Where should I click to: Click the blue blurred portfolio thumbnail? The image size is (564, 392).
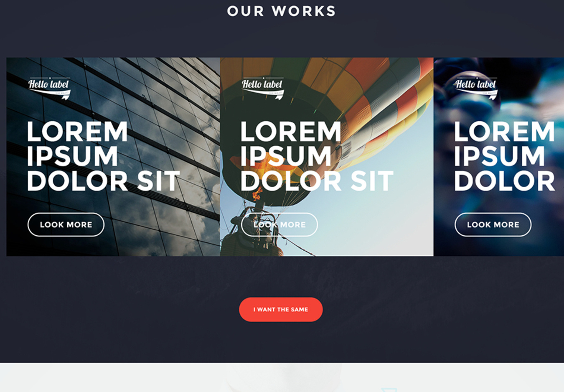click(499, 157)
